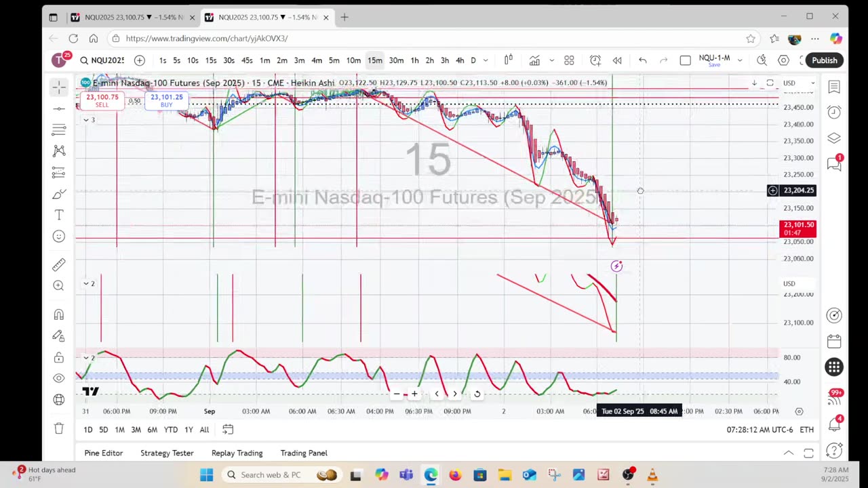
Task: Open the help center question icon
Action: point(834,451)
